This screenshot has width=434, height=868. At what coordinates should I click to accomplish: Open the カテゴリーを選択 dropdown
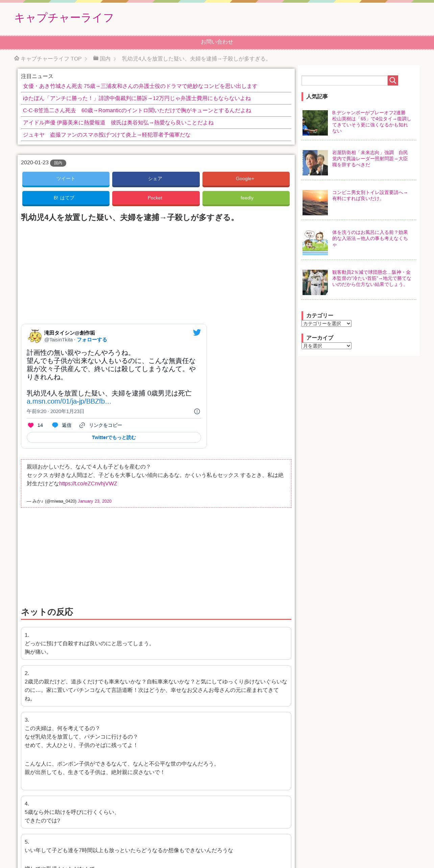327,323
